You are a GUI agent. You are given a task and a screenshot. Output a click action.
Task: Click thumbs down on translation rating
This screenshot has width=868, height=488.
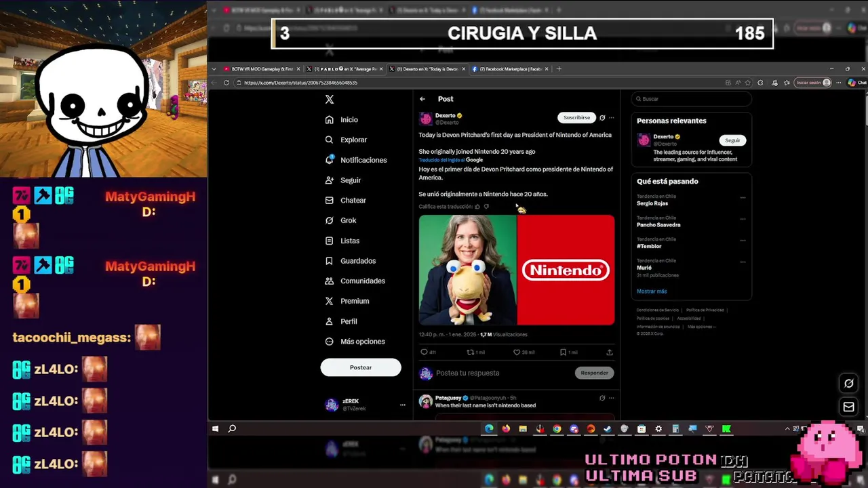[486, 207]
